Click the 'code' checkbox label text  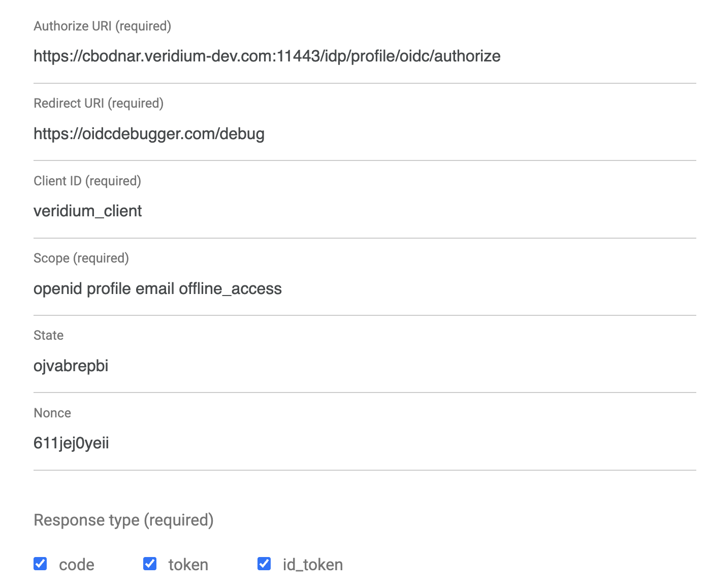[x=77, y=565]
